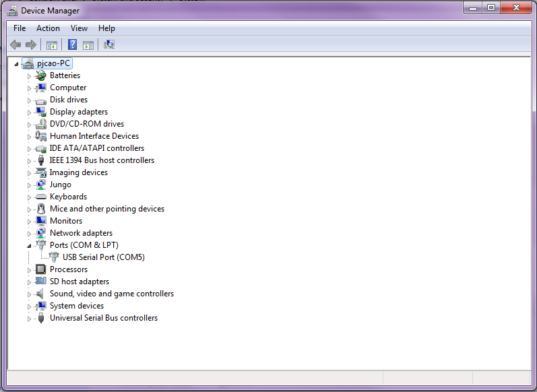Expand the Display adapters node arrow

coord(29,112)
